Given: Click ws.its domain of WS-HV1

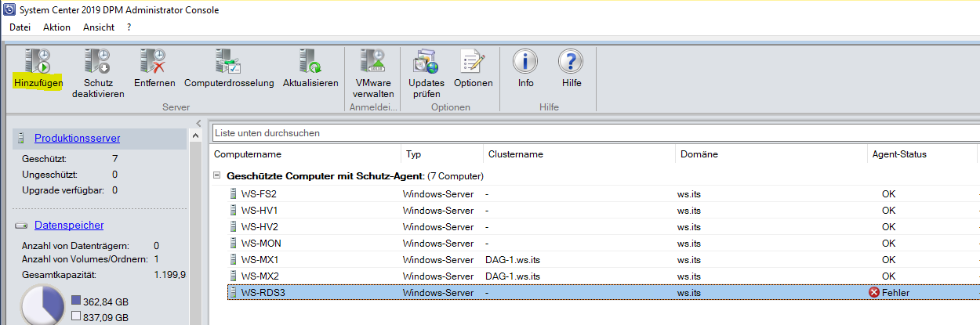Looking at the screenshot, I should pyautogui.click(x=690, y=210).
